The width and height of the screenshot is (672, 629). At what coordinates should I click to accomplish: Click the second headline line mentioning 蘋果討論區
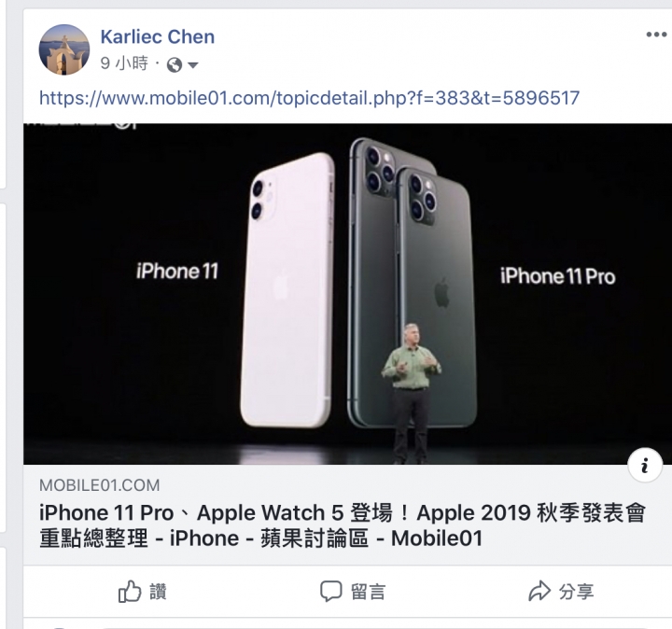point(261,538)
